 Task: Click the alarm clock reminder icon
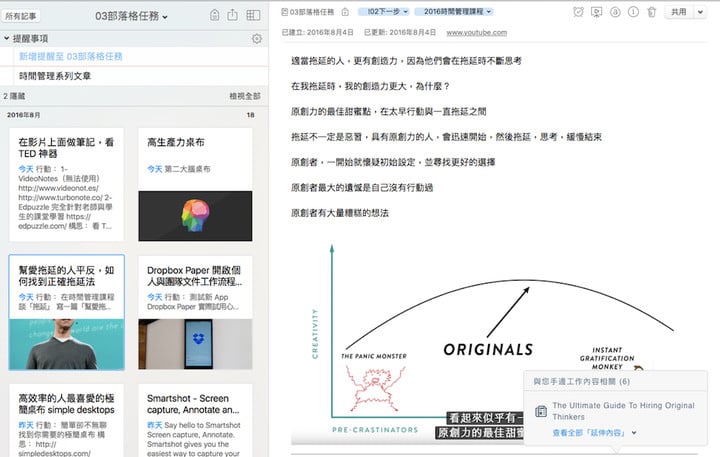point(578,12)
